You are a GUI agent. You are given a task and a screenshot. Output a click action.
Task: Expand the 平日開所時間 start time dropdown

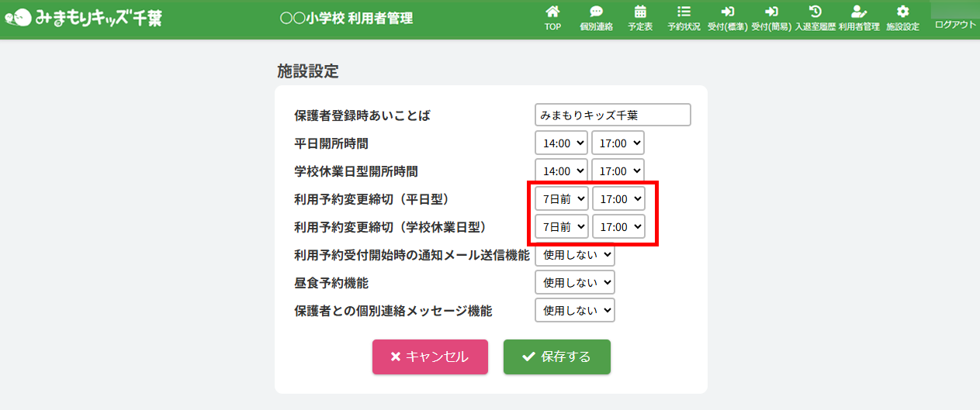(x=561, y=143)
